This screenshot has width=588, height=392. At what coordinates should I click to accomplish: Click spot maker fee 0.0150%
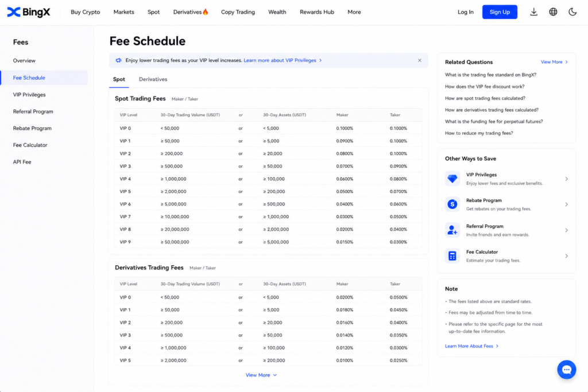click(345, 242)
